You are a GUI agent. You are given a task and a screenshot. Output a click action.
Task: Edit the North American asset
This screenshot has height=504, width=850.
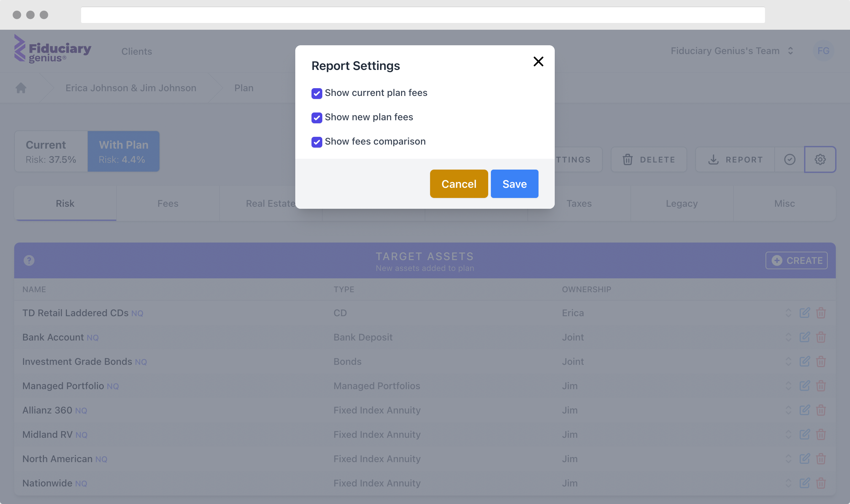(x=804, y=458)
